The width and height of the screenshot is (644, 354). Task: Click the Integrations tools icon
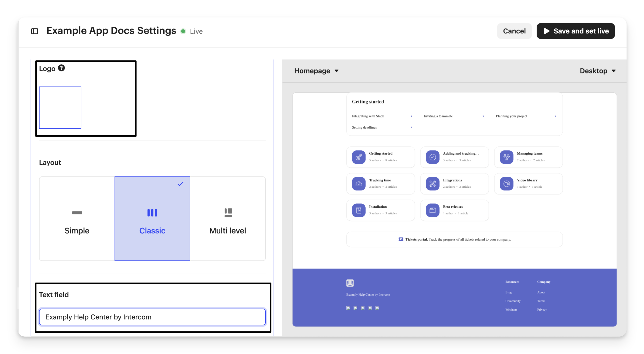[x=433, y=184]
